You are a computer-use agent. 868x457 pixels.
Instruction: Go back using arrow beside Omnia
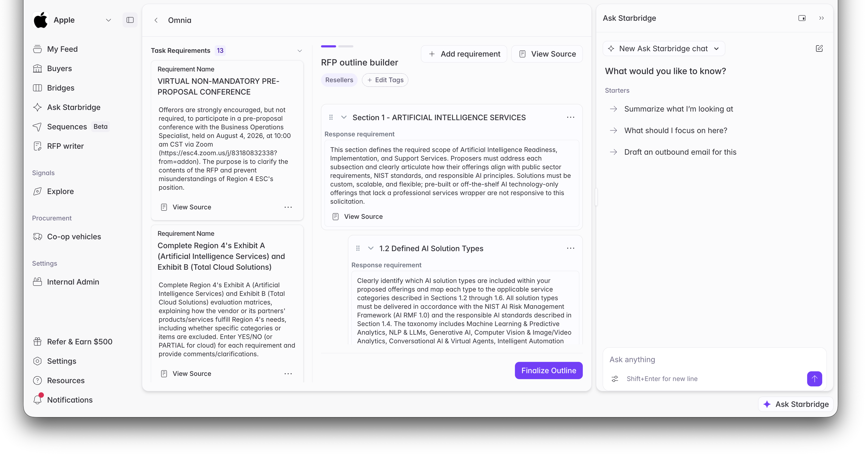click(x=156, y=20)
